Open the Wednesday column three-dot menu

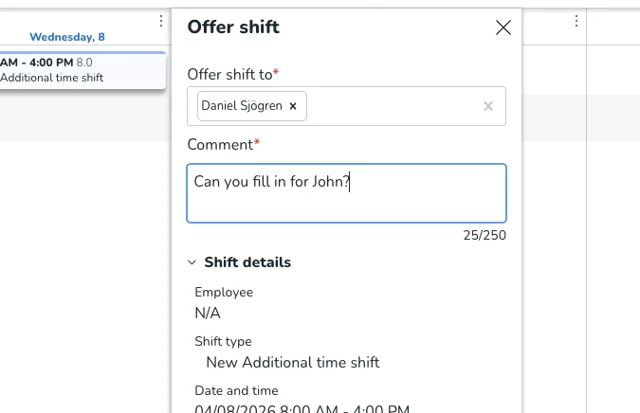(x=161, y=21)
